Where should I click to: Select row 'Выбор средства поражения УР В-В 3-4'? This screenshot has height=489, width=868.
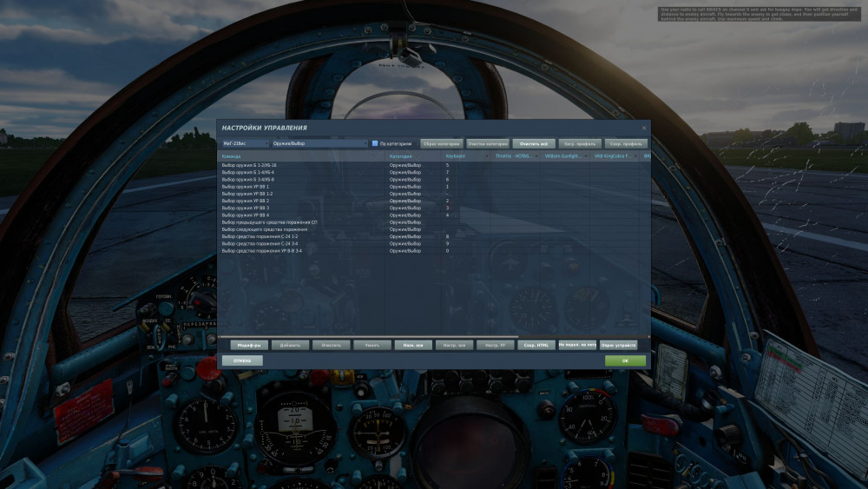[433, 251]
